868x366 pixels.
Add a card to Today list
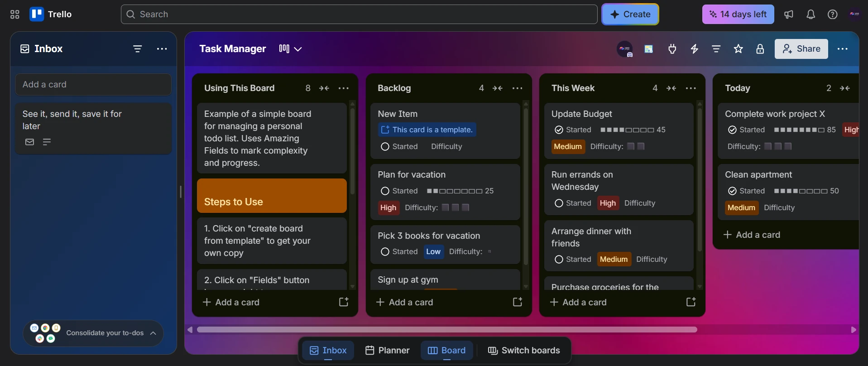[x=752, y=235]
